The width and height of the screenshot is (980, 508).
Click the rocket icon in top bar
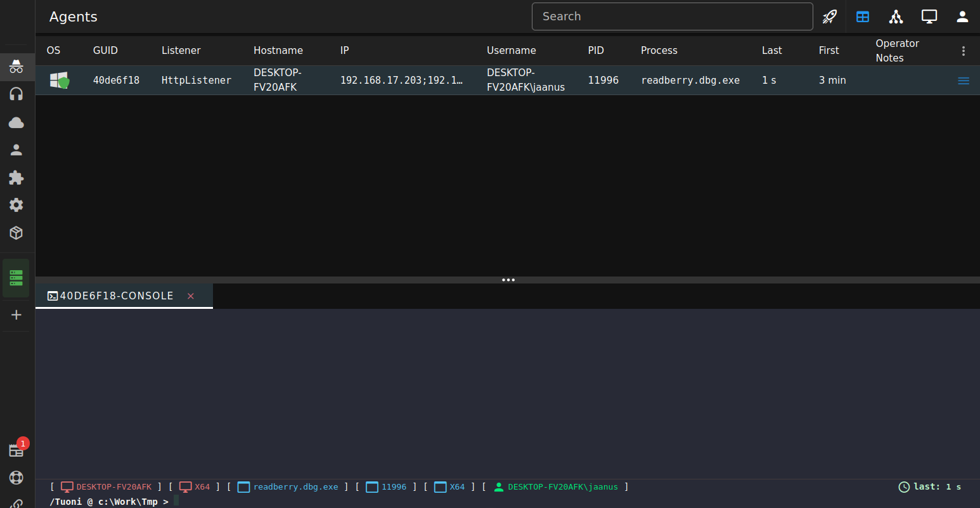tap(830, 16)
